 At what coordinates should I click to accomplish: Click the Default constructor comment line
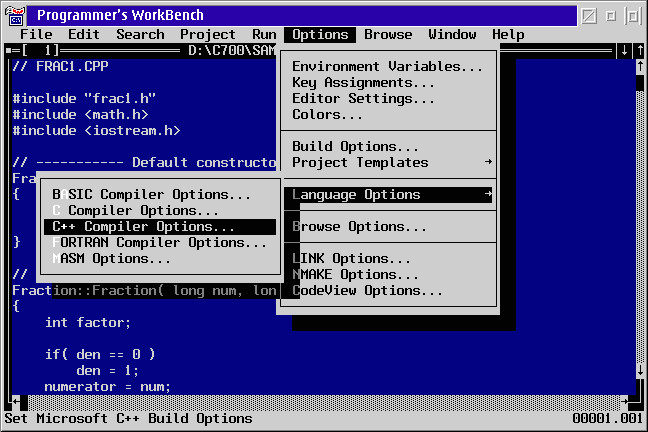pyautogui.click(x=144, y=162)
